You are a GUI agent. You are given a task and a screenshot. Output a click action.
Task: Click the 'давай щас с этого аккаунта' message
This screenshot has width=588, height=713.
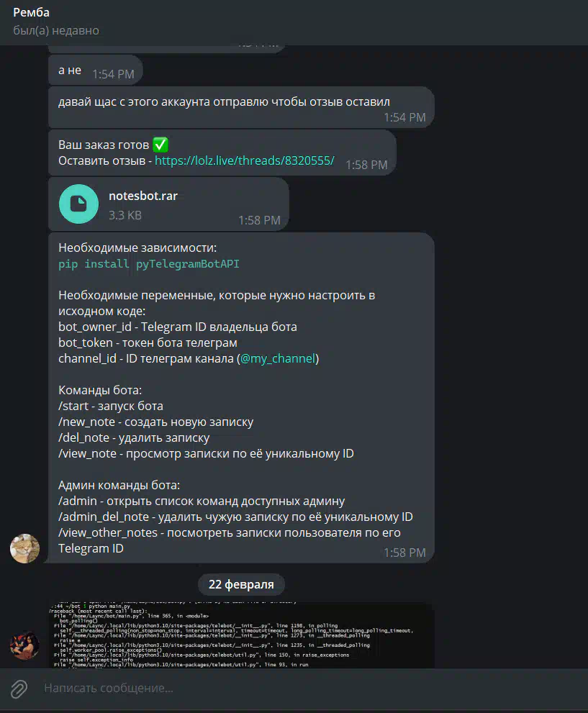(241, 107)
